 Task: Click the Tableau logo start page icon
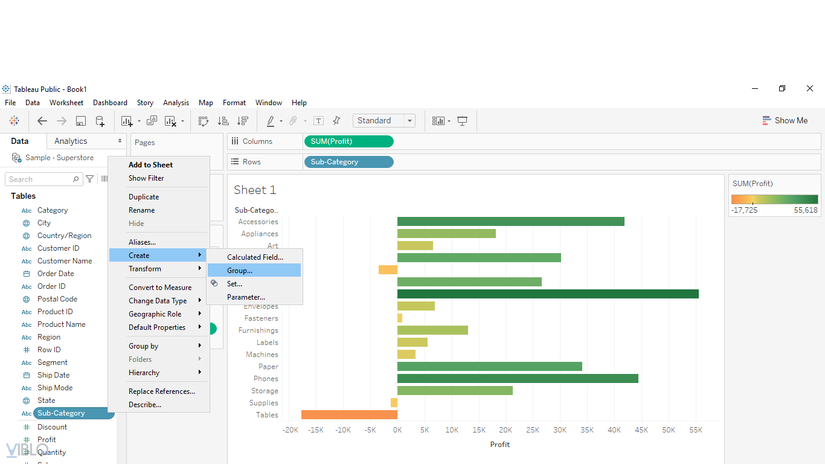14,121
